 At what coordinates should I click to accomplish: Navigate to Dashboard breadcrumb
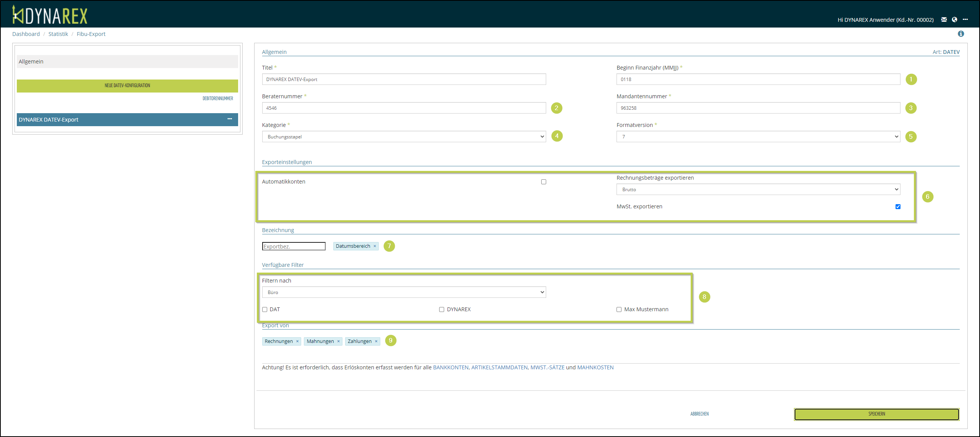26,34
